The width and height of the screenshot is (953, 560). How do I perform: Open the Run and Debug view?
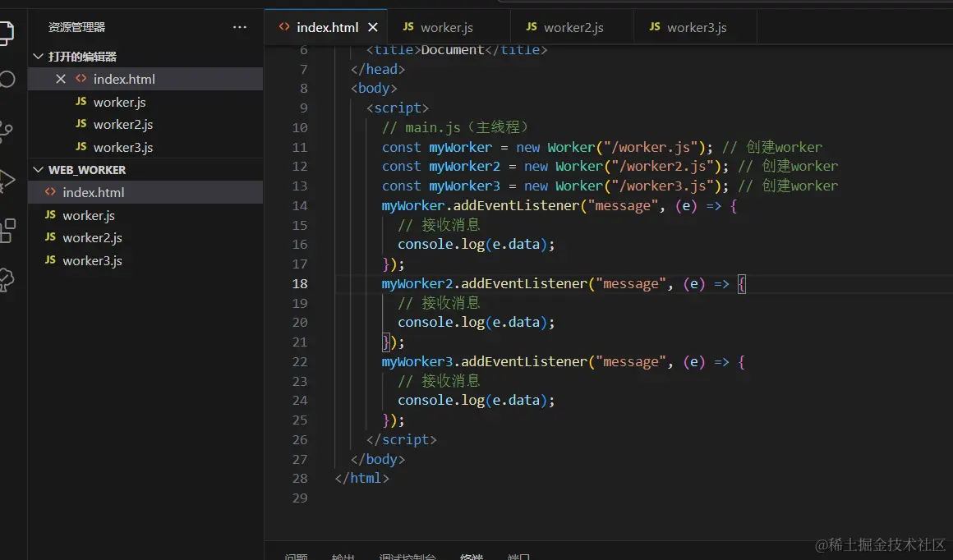[6, 181]
